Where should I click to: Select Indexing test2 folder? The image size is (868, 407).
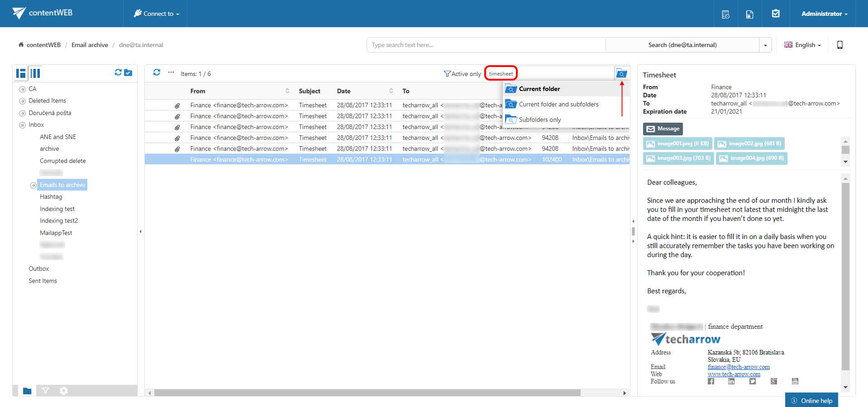pyautogui.click(x=59, y=220)
